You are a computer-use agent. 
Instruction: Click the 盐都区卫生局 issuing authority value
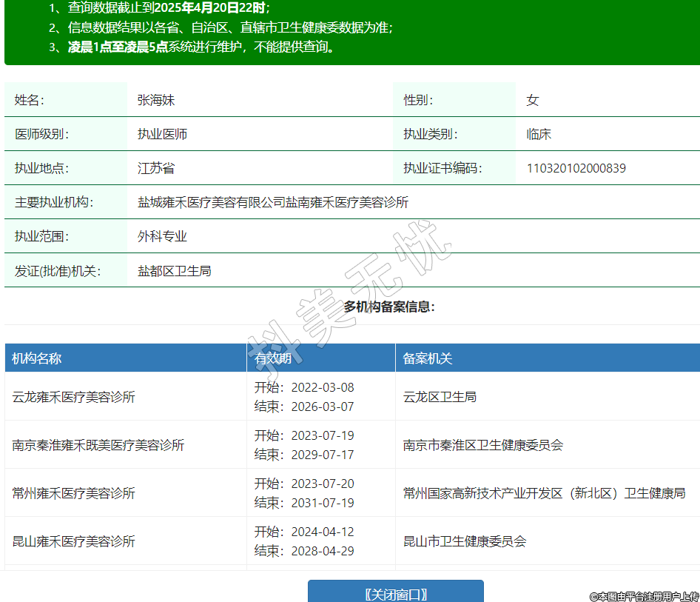click(x=175, y=271)
